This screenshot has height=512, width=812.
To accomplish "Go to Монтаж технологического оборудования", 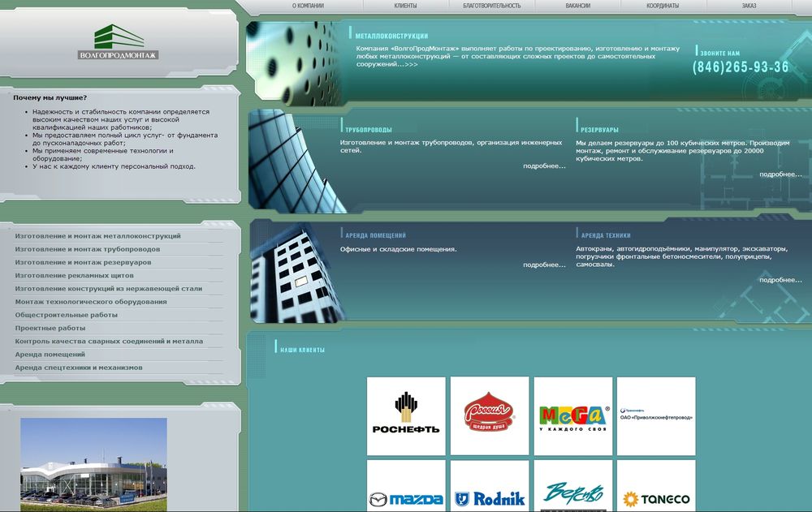I will [91, 302].
